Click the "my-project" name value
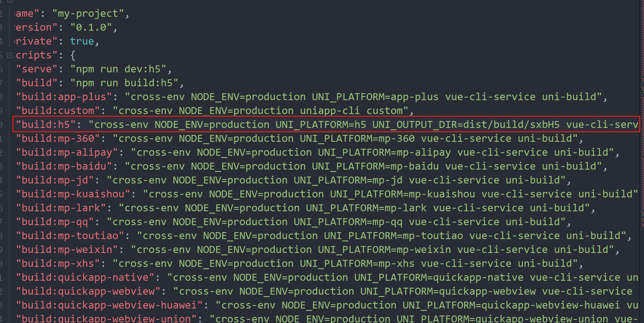The height and width of the screenshot is (323, 644). click(x=88, y=14)
